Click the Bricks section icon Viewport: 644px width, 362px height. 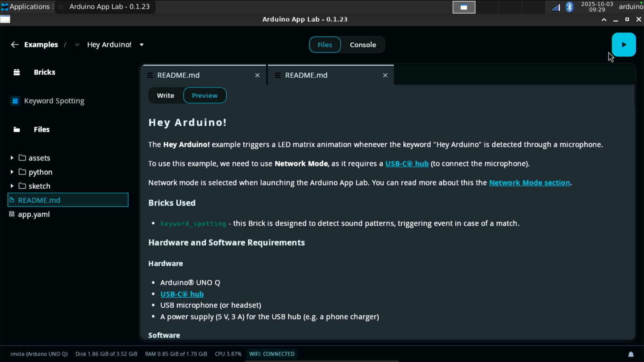point(17,72)
